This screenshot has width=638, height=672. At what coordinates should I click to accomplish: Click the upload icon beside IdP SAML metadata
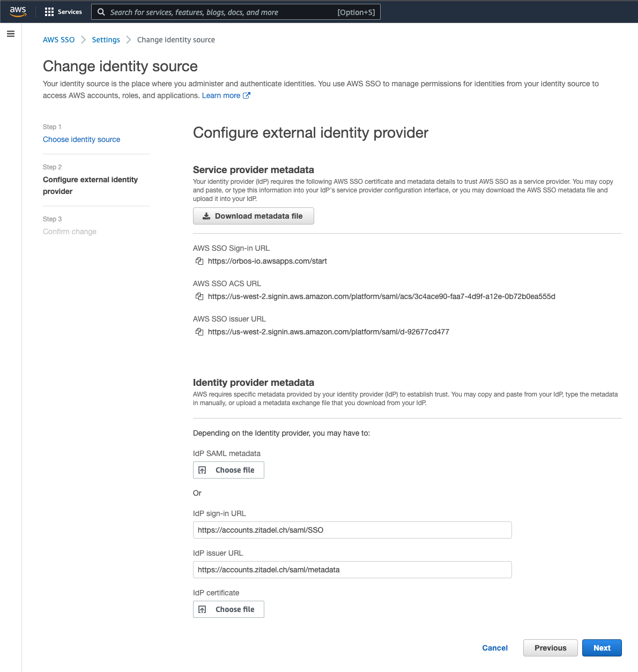click(x=203, y=469)
